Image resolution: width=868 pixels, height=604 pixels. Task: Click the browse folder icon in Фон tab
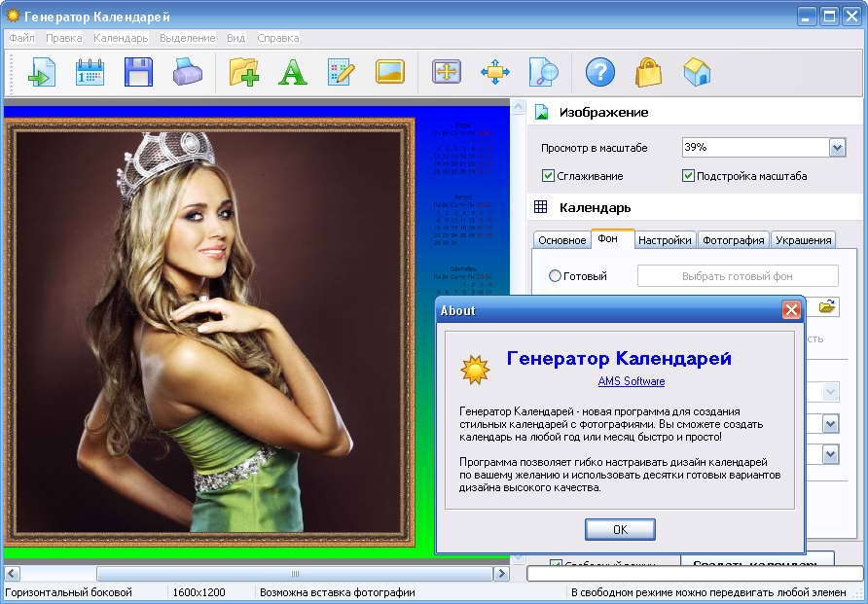827,307
